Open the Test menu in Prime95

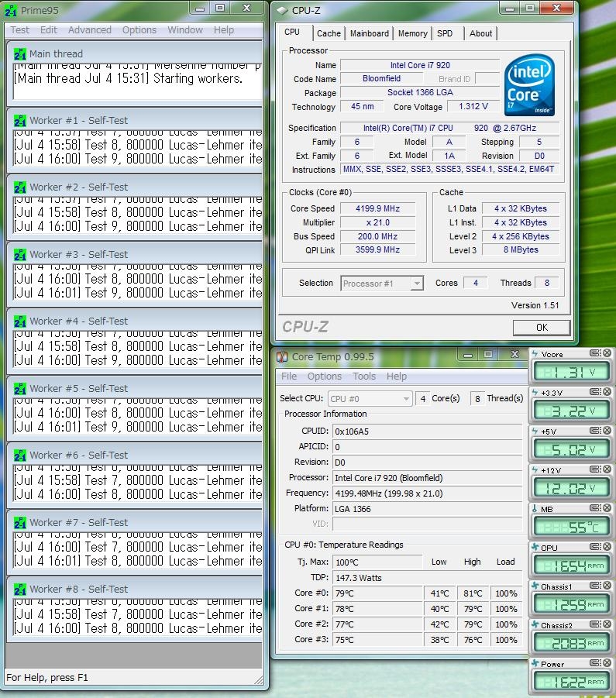pos(19,29)
